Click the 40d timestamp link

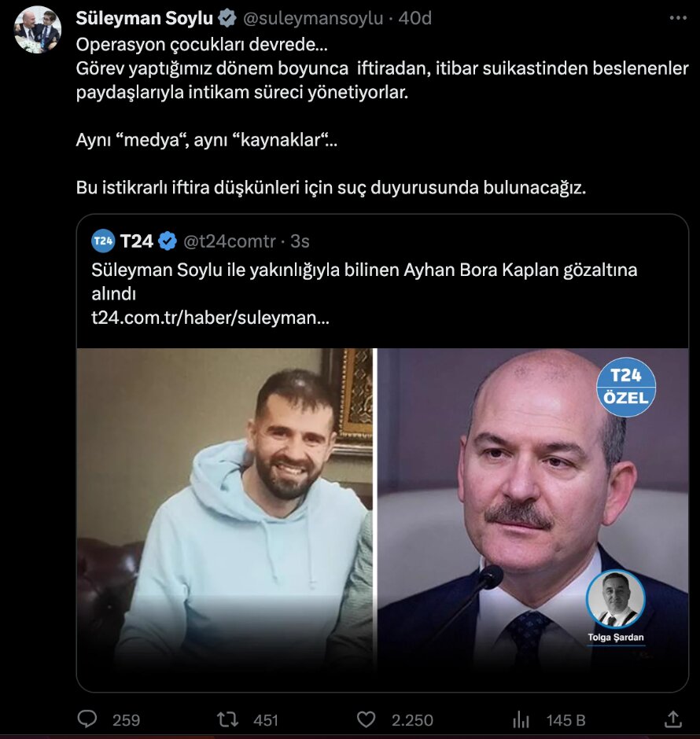[414, 18]
